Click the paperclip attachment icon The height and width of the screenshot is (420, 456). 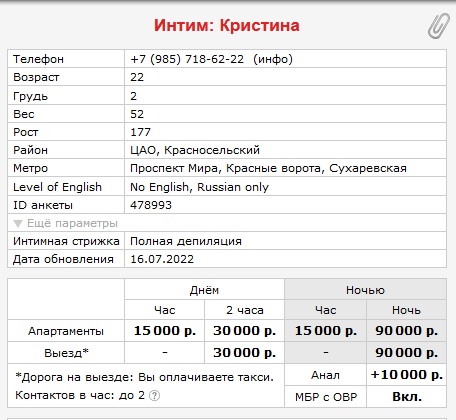pyautogui.click(x=438, y=26)
